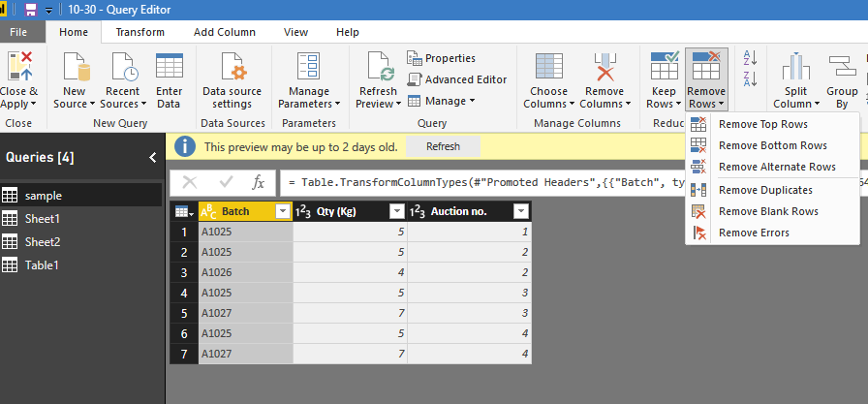Open query Properties

click(441, 58)
